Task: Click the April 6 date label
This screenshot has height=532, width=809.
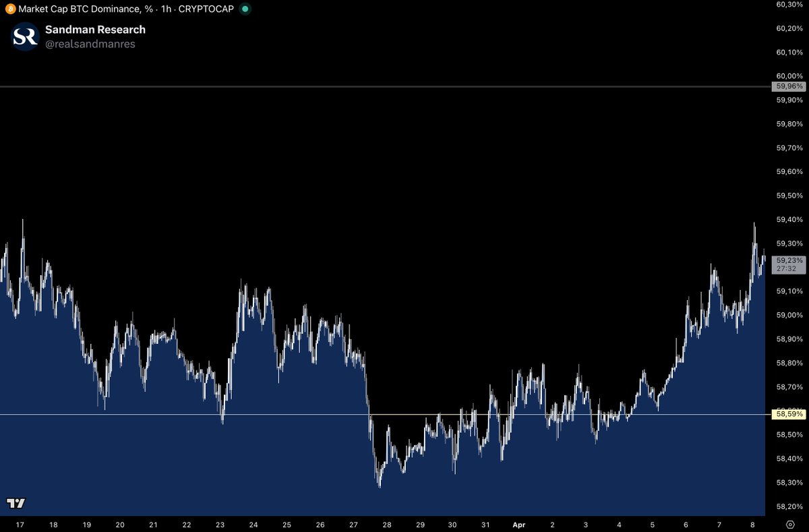Action: click(x=686, y=525)
